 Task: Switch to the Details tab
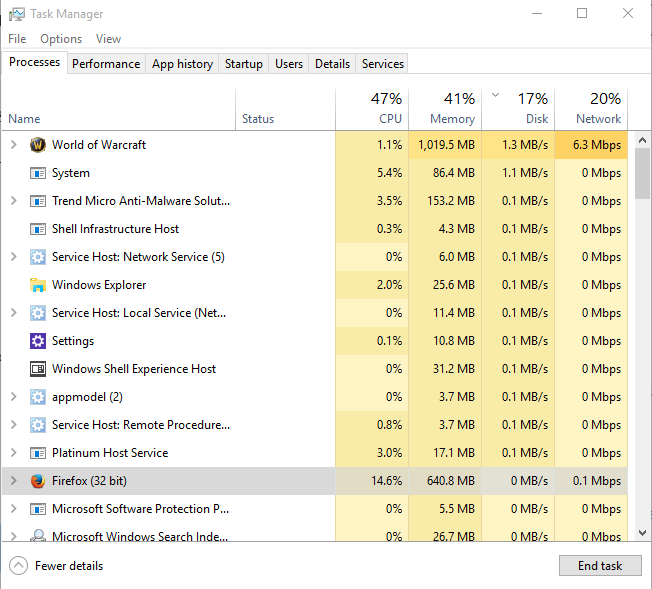click(x=332, y=64)
